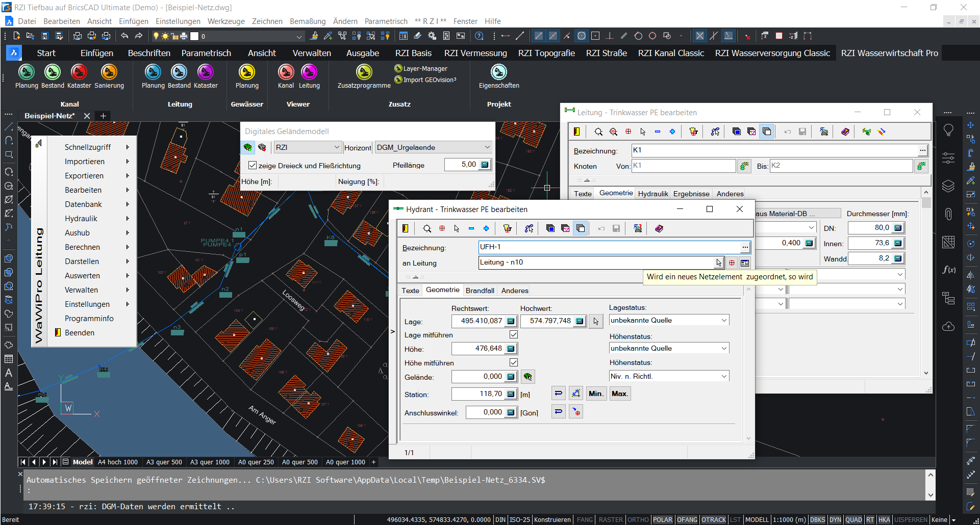
Task: Toggle Lage mitführen checkbox
Action: tap(514, 334)
